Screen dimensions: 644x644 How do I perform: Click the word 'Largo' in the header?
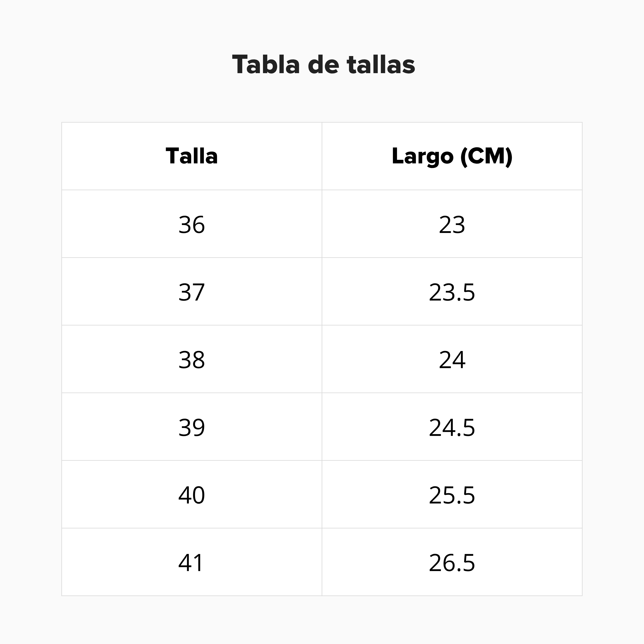[x=422, y=156]
